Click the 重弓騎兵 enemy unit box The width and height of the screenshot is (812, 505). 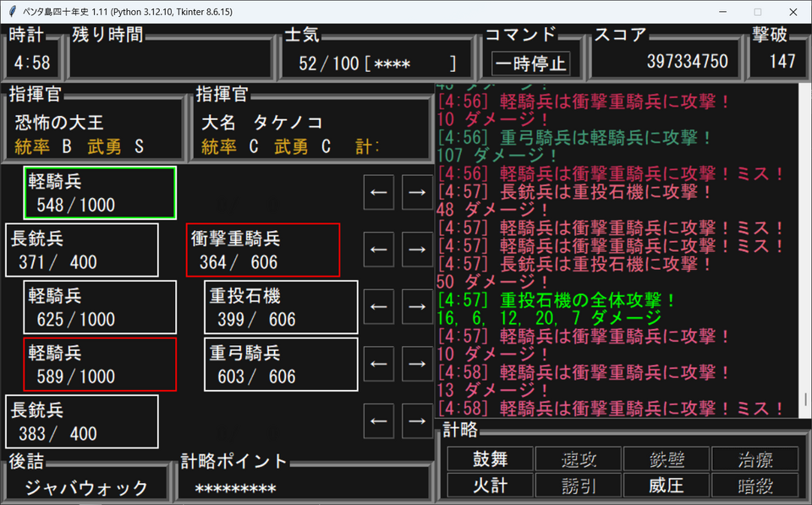pyautogui.click(x=281, y=364)
